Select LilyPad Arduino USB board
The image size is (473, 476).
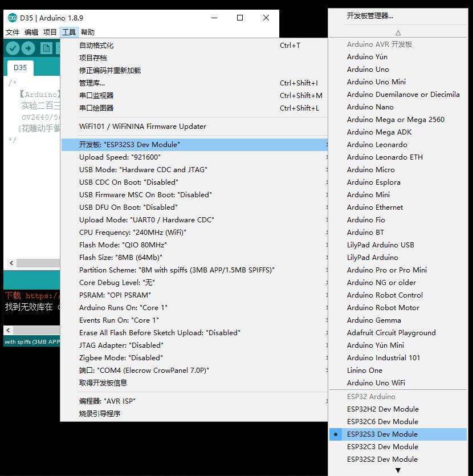[398, 245]
